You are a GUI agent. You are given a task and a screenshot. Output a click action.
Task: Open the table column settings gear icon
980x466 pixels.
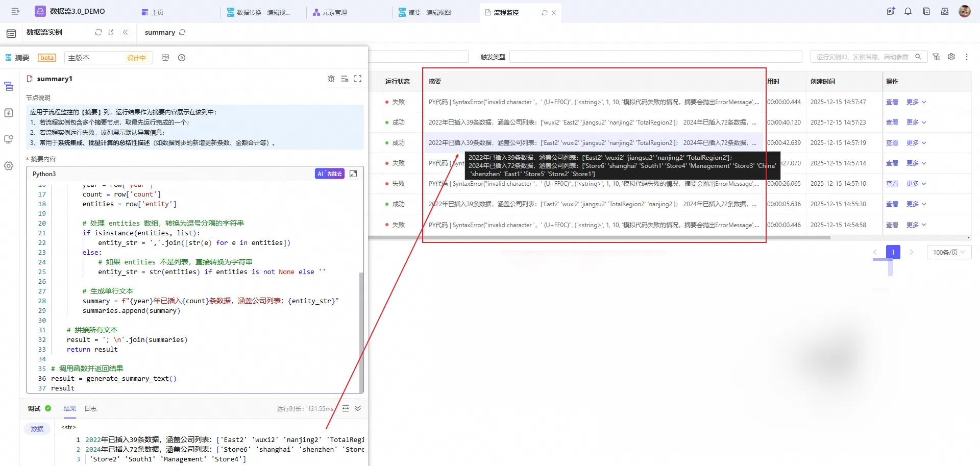click(951, 57)
